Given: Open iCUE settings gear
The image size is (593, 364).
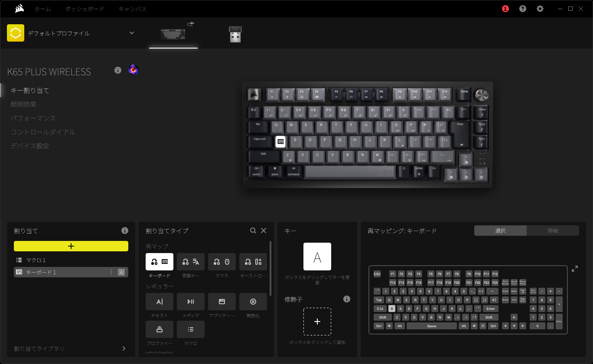Looking at the screenshot, I should click(x=540, y=9).
